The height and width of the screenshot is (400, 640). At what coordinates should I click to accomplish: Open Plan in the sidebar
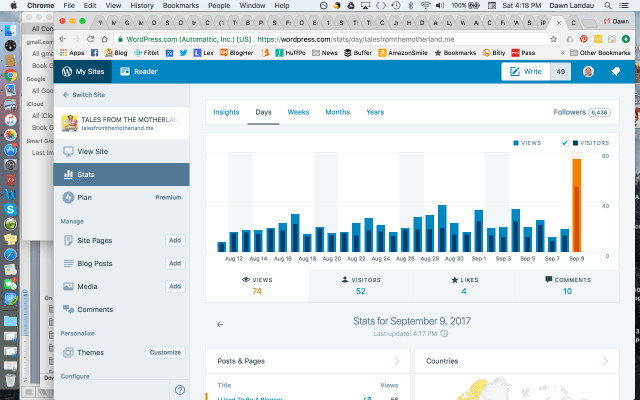[122, 198]
